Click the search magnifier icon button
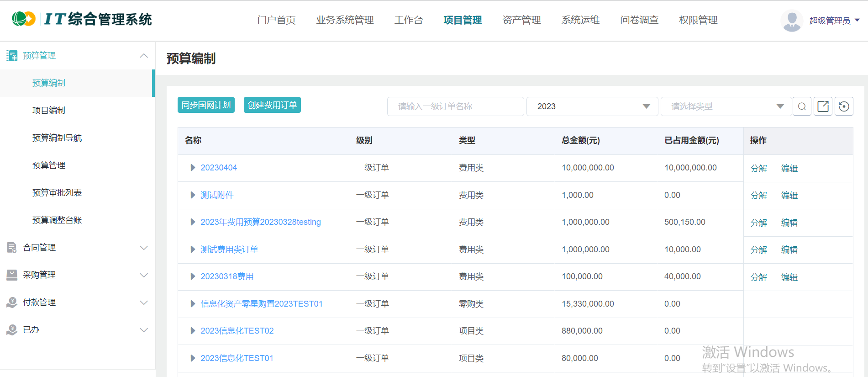Viewport: 868px width, 377px height. 802,106
